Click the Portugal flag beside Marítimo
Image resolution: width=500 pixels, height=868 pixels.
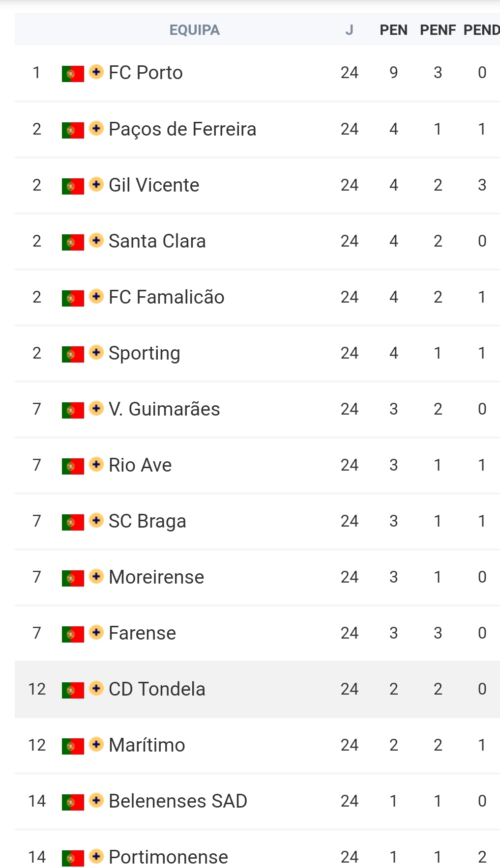(73, 746)
